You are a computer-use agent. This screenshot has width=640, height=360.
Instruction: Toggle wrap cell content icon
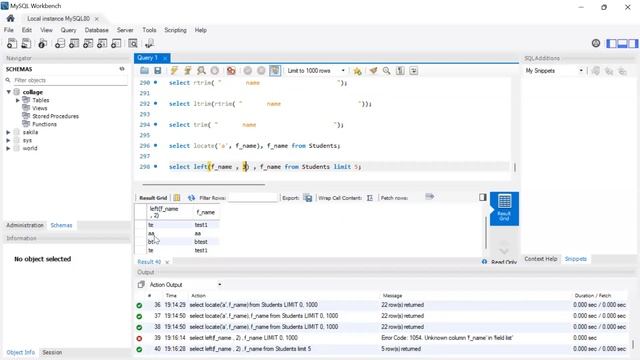tap(370, 198)
